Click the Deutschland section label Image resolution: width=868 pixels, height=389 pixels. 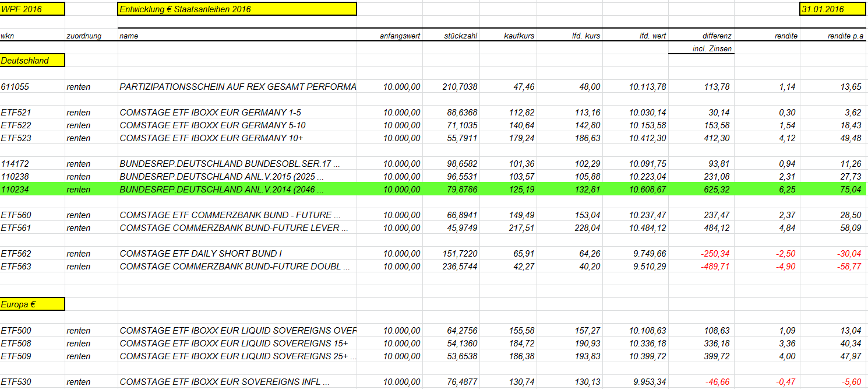pos(32,60)
